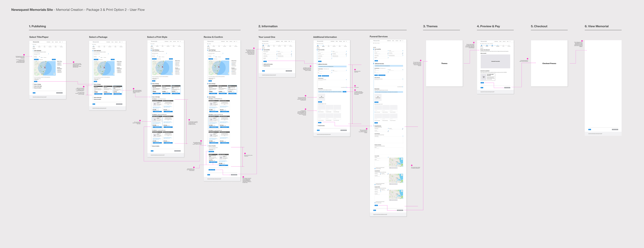Click the home breadcrumb icon on the Preview & Pay page

point(481,44)
